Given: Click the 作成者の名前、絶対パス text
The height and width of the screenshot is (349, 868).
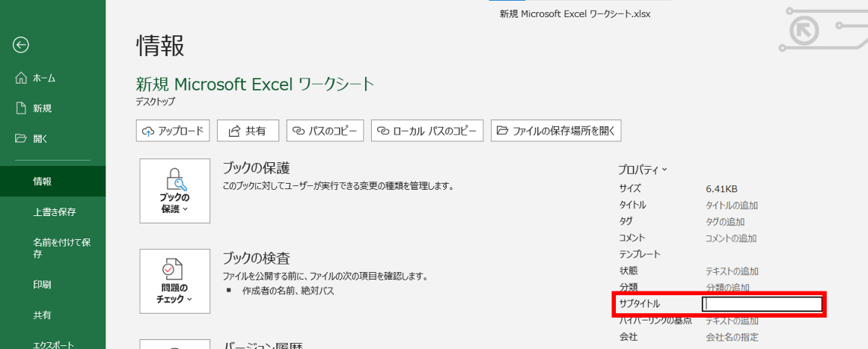Looking at the screenshot, I should point(288,291).
